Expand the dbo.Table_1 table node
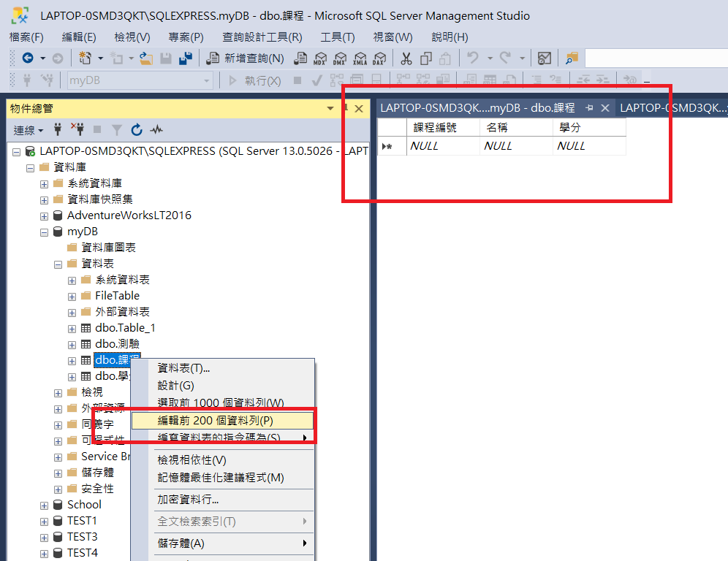This screenshot has height=561, width=728. click(x=72, y=329)
